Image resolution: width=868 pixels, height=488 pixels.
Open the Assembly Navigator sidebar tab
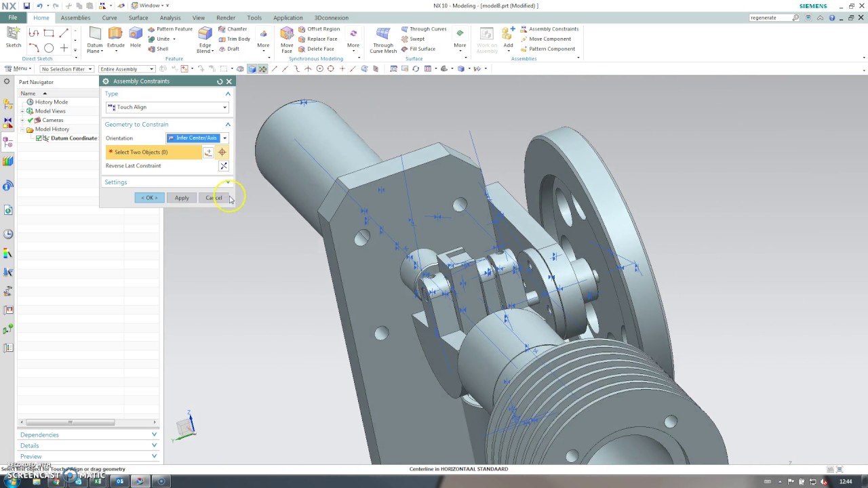8,104
